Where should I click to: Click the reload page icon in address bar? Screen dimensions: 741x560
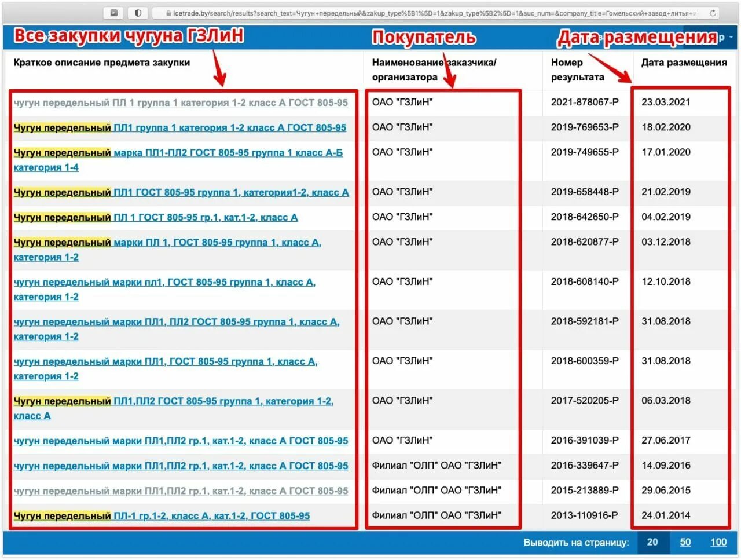(713, 13)
